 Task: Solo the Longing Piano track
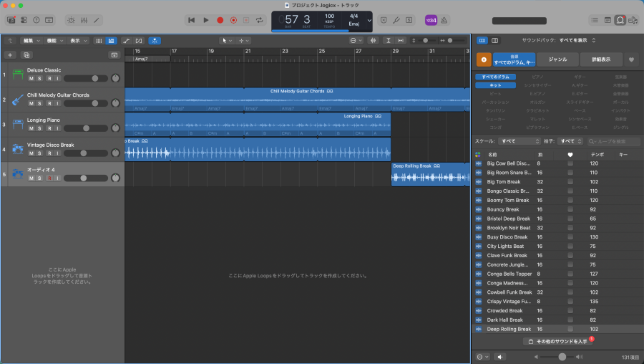point(40,128)
